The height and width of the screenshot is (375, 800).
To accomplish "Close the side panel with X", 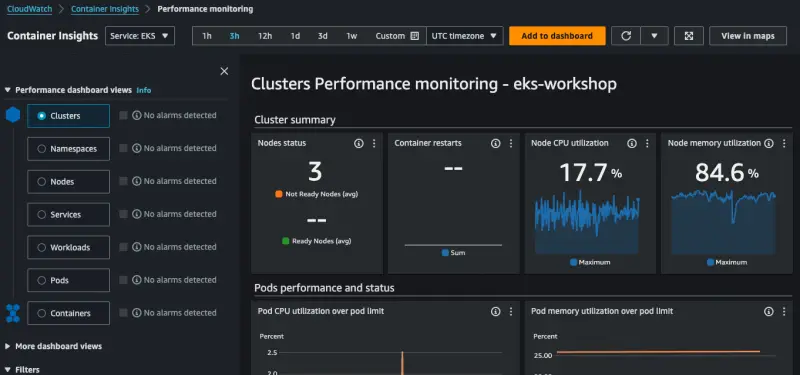I will tap(224, 71).
